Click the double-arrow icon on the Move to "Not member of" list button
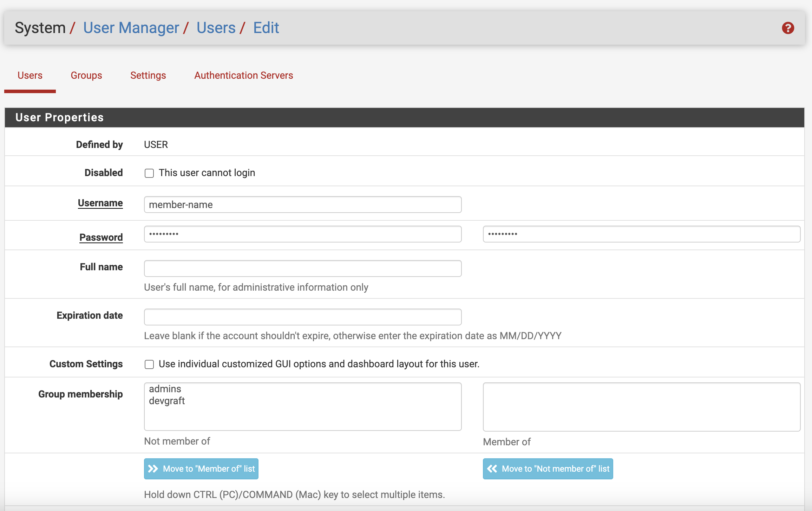The height and width of the screenshot is (511, 812). 492,469
